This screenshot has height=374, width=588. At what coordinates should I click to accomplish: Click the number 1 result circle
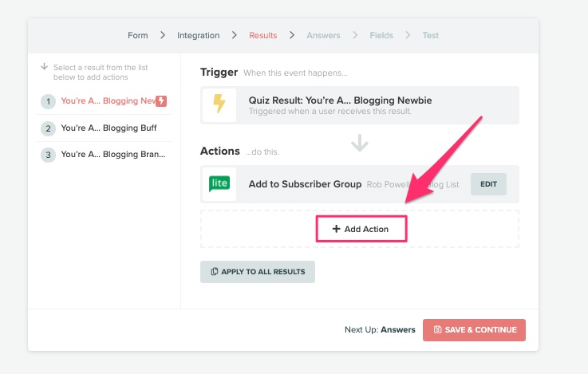click(49, 101)
